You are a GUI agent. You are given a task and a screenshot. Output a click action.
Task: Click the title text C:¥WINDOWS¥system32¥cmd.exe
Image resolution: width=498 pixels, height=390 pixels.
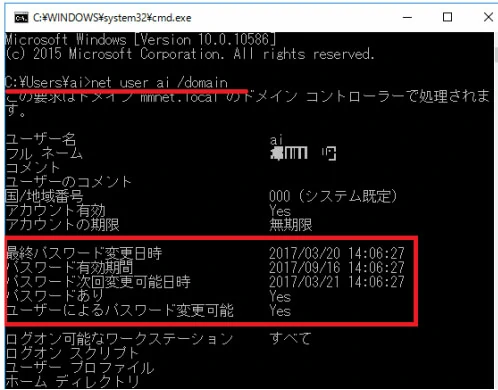112,18
